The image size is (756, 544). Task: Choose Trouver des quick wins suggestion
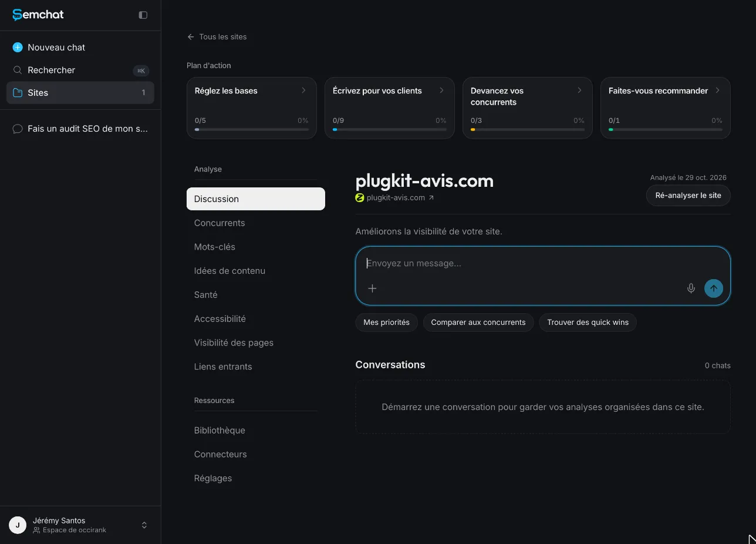[x=588, y=323]
